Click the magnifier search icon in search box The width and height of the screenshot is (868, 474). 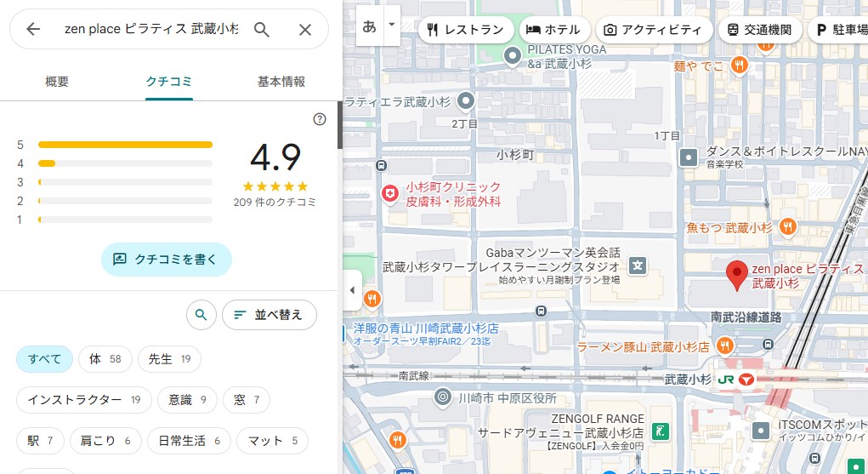tap(262, 30)
